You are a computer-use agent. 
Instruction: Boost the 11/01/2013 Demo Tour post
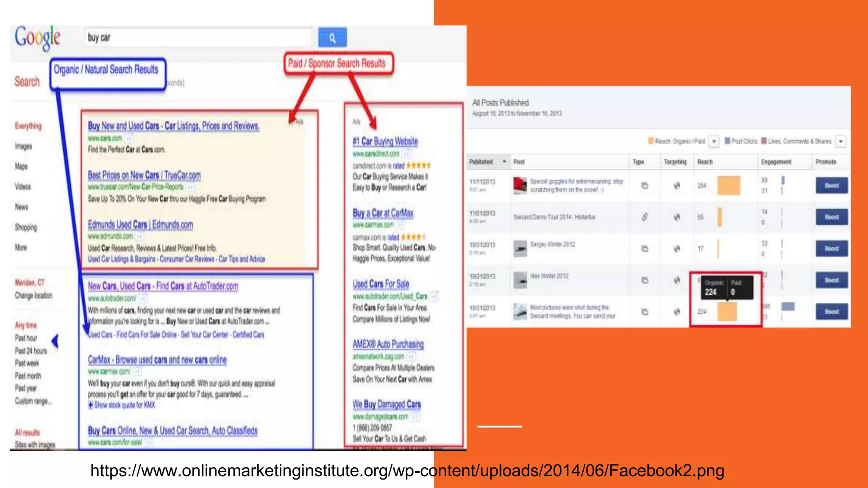click(x=832, y=217)
